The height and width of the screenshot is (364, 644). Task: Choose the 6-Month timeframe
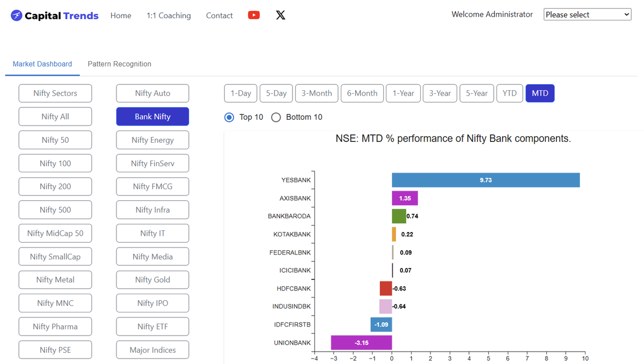click(362, 93)
